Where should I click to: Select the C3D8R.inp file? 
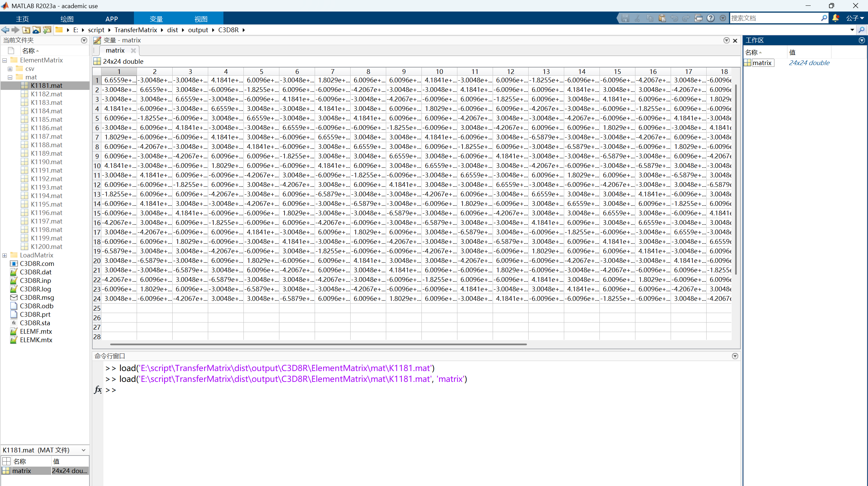tap(35, 280)
